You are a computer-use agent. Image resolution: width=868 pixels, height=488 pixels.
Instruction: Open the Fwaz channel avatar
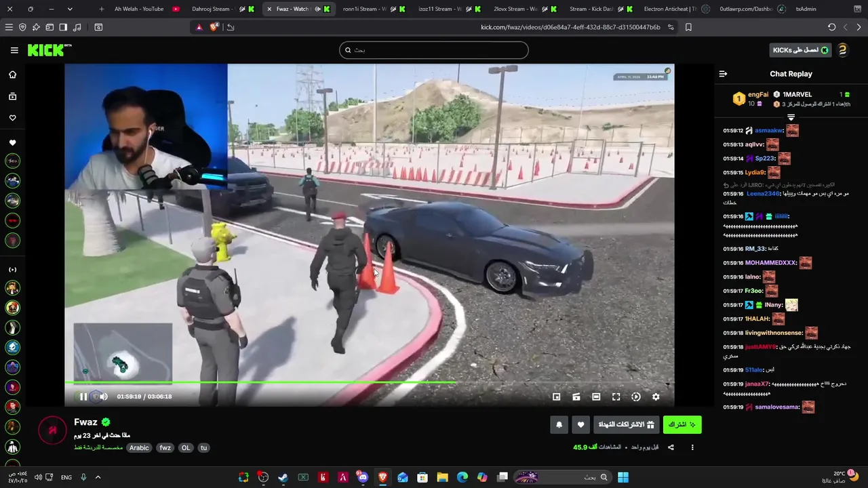tap(52, 430)
